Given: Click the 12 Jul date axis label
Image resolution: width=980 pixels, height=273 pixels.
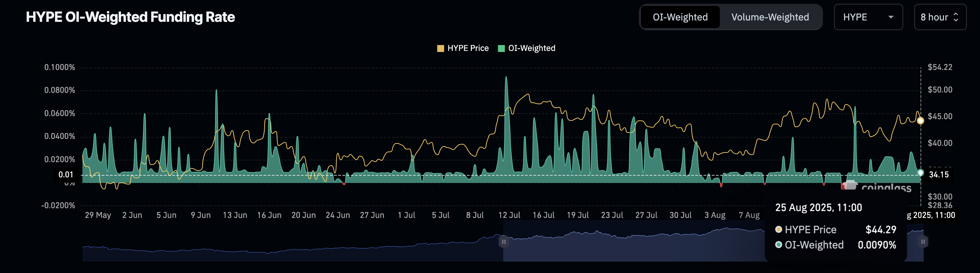Looking at the screenshot, I should (x=509, y=215).
